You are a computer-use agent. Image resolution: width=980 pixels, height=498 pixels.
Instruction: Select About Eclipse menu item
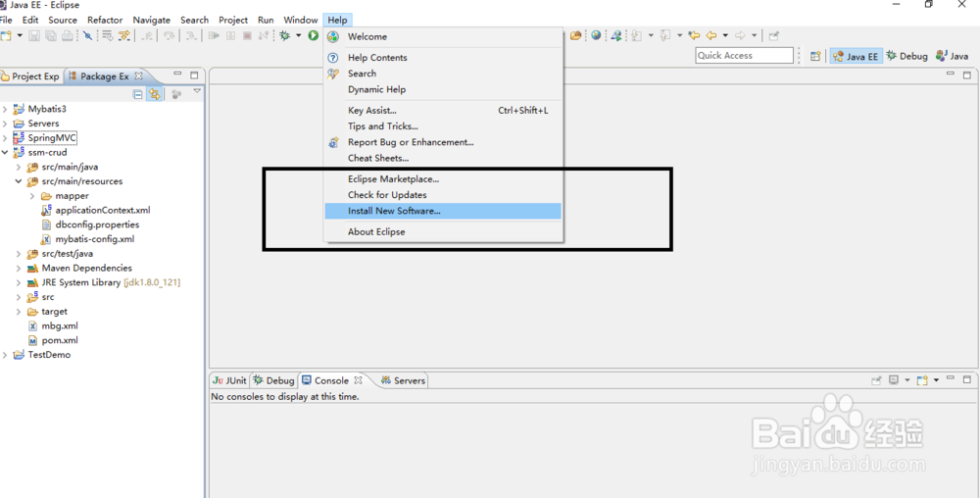(x=443, y=231)
